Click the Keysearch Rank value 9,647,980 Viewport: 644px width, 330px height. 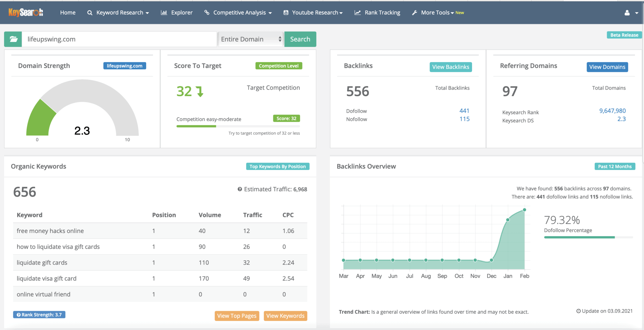612,111
